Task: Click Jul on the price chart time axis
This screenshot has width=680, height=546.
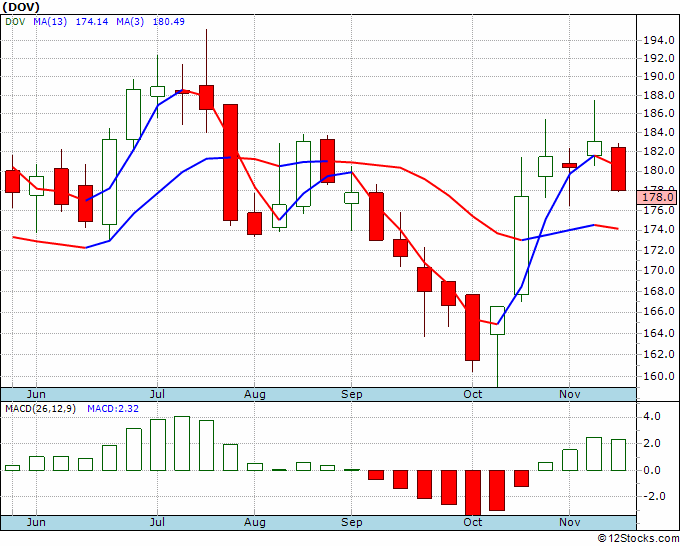Action: (157, 394)
